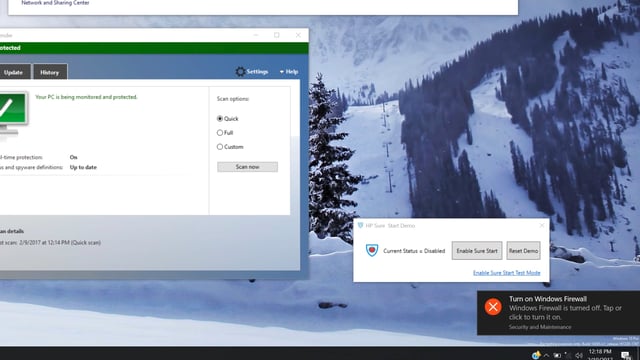The width and height of the screenshot is (640, 360).
Task: Close the HP Sure Start Demo window
Action: tap(542, 225)
